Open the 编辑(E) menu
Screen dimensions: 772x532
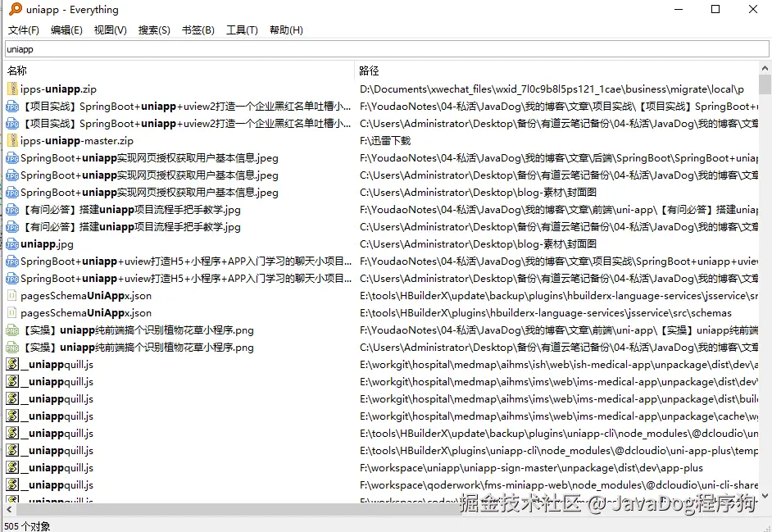point(66,30)
